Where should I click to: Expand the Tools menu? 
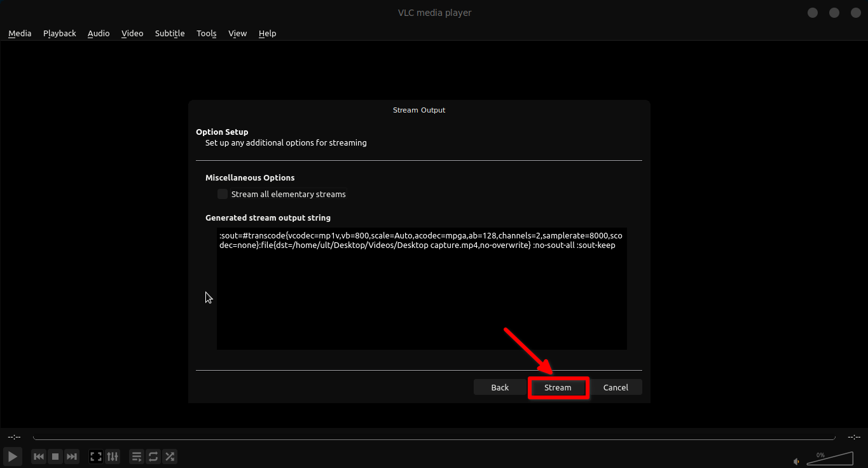pyautogui.click(x=206, y=33)
